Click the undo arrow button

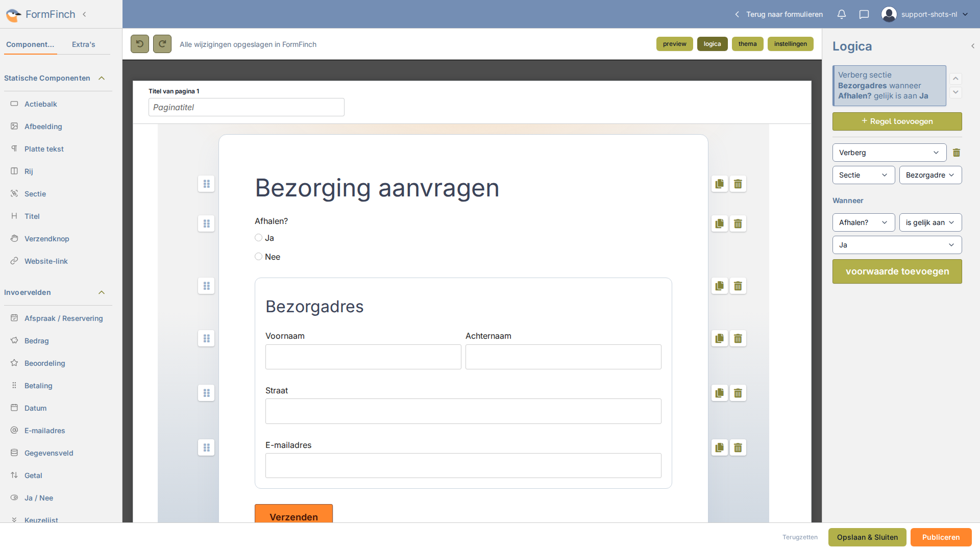click(x=140, y=44)
